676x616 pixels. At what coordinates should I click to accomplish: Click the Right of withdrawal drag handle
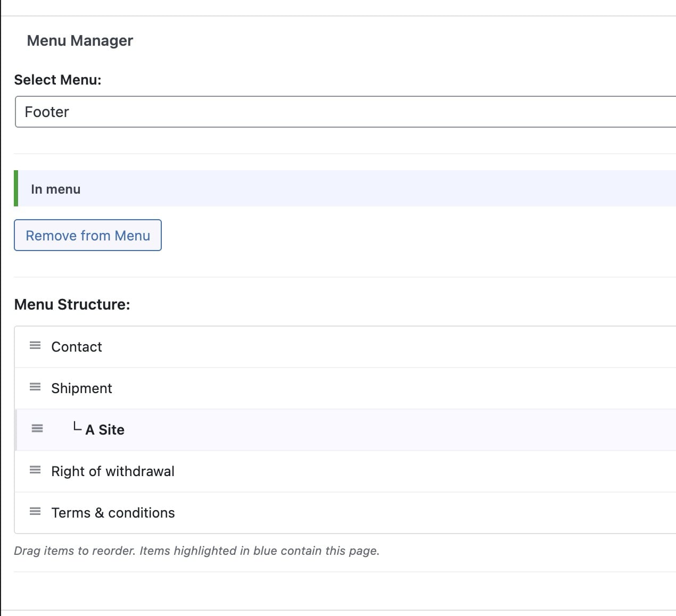pos(35,470)
